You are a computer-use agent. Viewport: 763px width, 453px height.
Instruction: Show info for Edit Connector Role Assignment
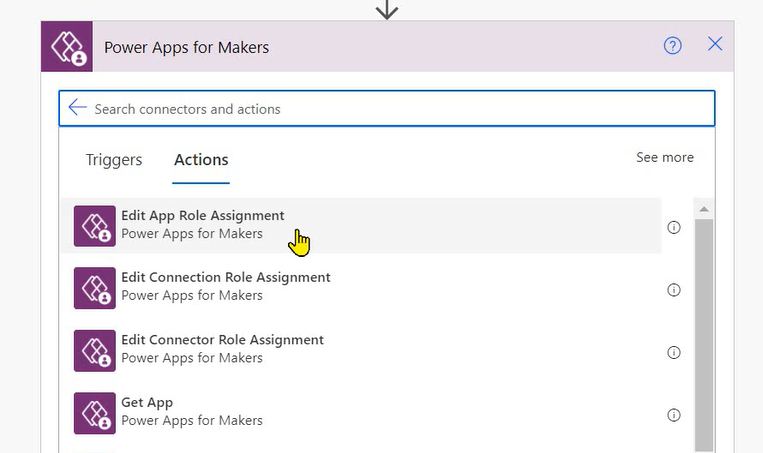point(674,353)
